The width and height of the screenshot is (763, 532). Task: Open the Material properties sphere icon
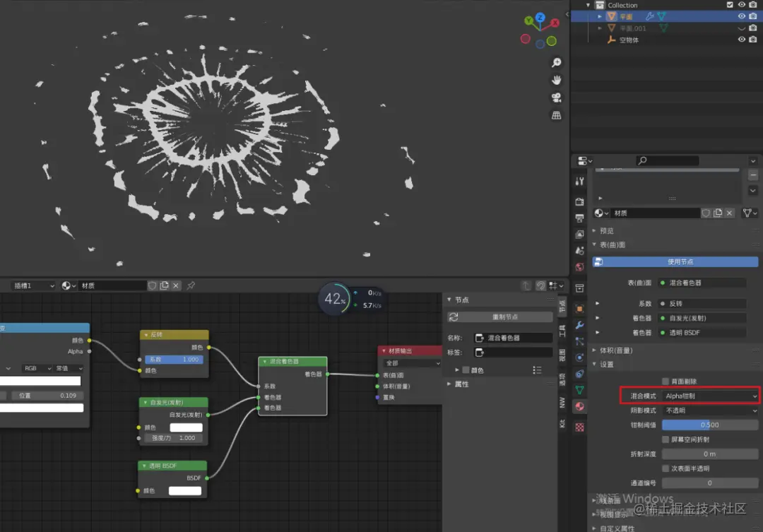(579, 406)
